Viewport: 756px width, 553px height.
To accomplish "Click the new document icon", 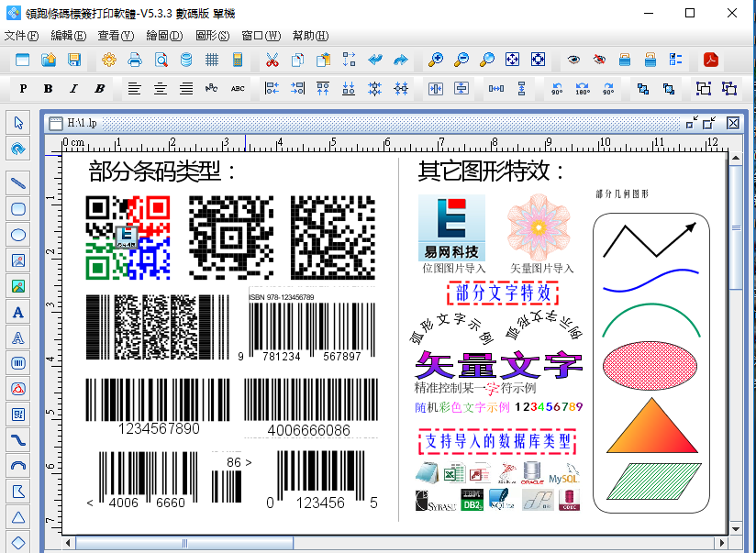I will [23, 60].
